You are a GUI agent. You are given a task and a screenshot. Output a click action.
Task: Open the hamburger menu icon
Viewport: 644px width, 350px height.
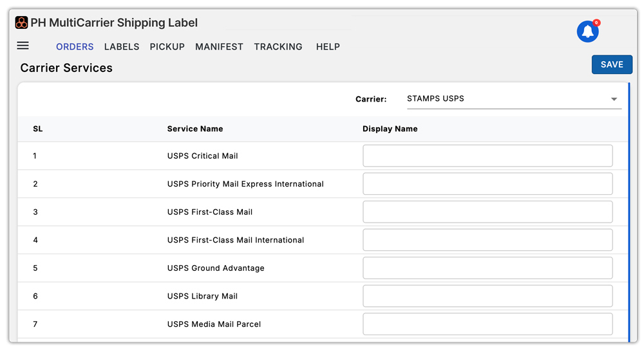pos(23,46)
